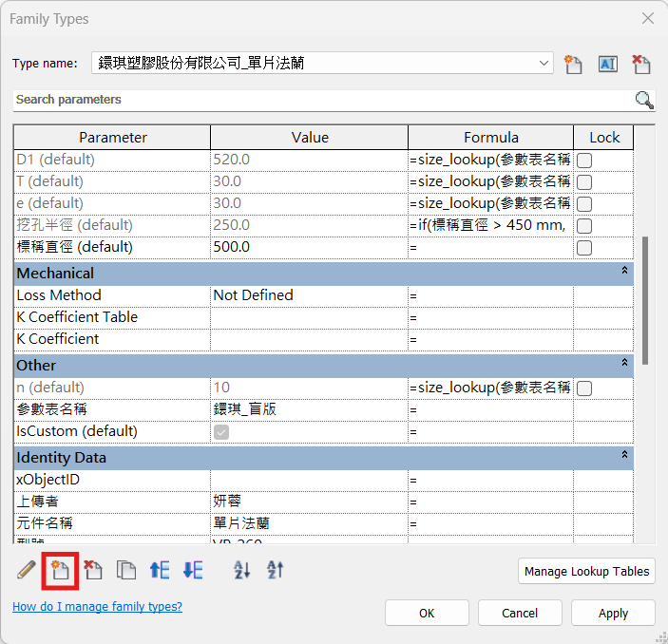Image resolution: width=668 pixels, height=644 pixels.
Task: Sort parameters in ascending order
Action: pos(242,570)
